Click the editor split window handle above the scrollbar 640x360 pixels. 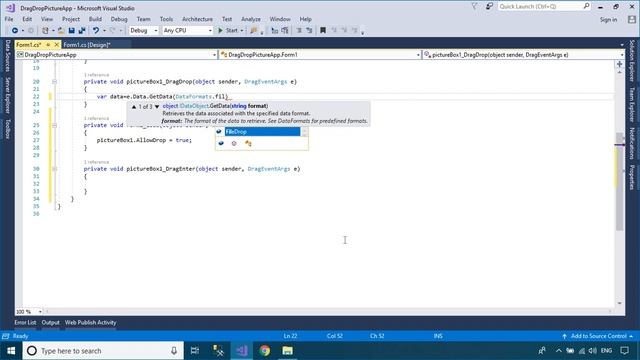coord(620,64)
